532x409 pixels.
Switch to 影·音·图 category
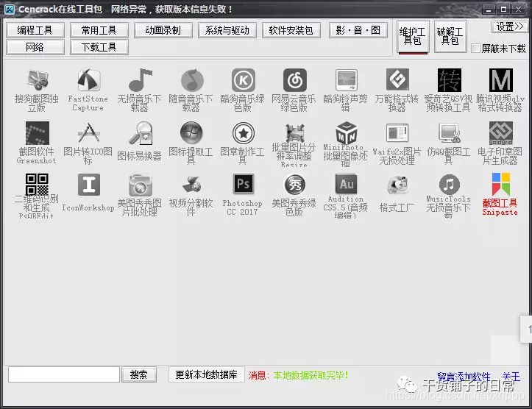coord(358,30)
